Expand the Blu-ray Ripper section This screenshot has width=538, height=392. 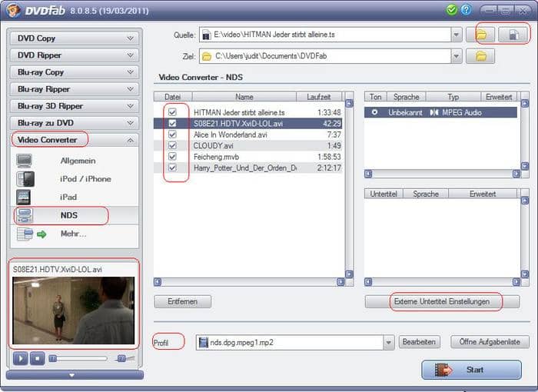pos(75,89)
